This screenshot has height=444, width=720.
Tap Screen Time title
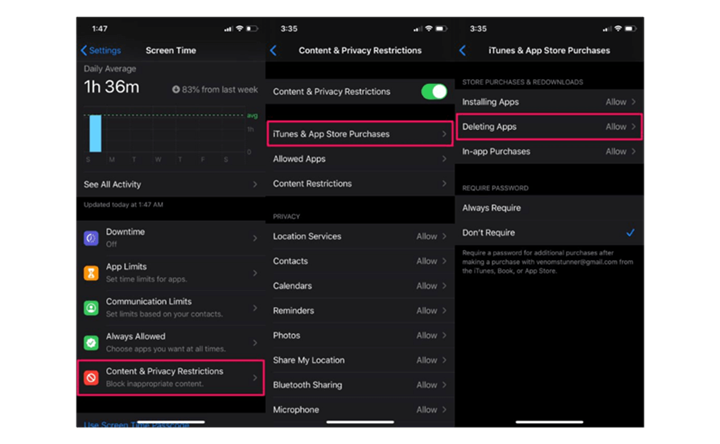coord(171,51)
